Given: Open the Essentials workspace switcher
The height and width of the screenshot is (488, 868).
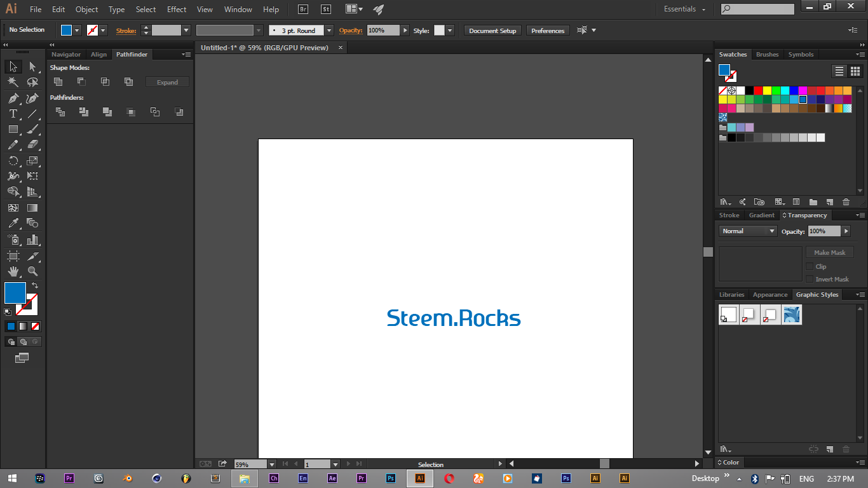Looking at the screenshot, I should pyautogui.click(x=684, y=9).
